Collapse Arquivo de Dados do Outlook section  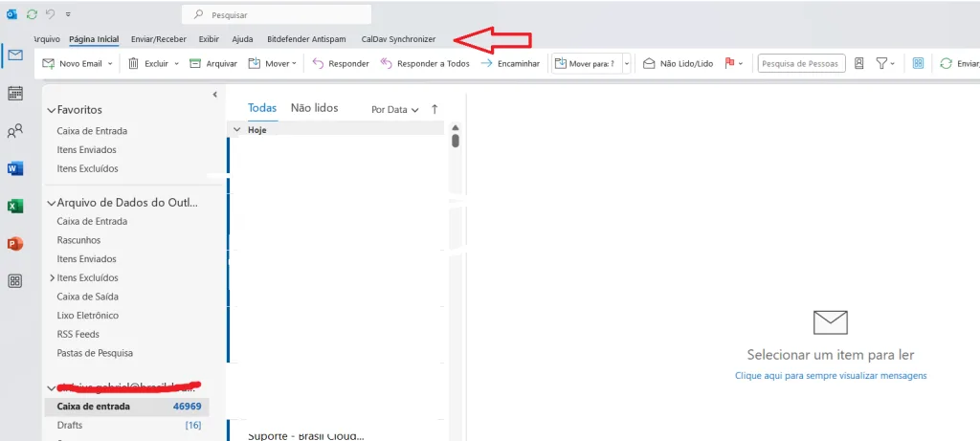[x=52, y=203]
